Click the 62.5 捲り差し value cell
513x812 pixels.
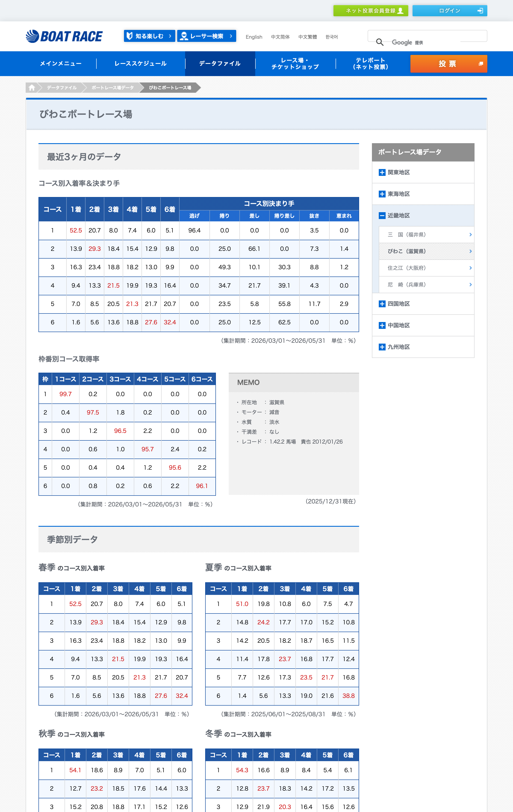click(284, 322)
